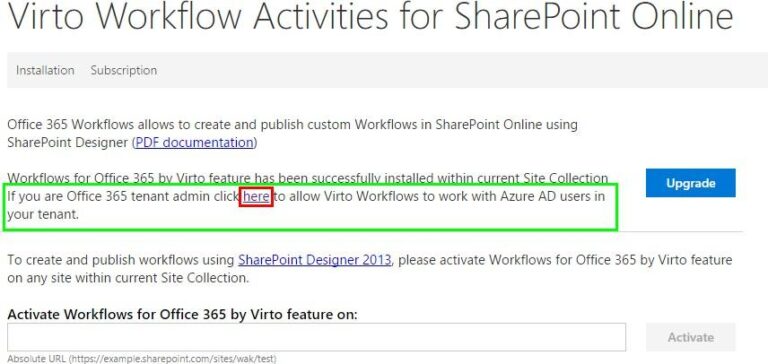
Task: Follow the SharePoint Designer 2013 link
Action: pos(314,260)
